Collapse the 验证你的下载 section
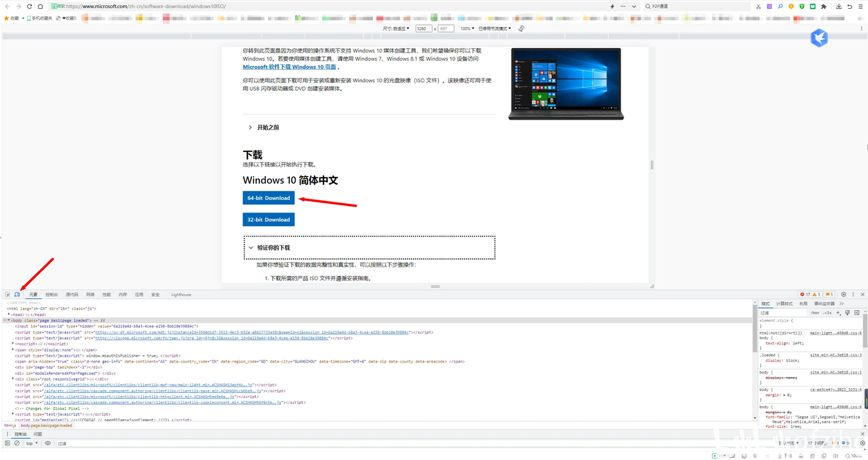Image resolution: width=868 pixels, height=460 pixels. 369,247
